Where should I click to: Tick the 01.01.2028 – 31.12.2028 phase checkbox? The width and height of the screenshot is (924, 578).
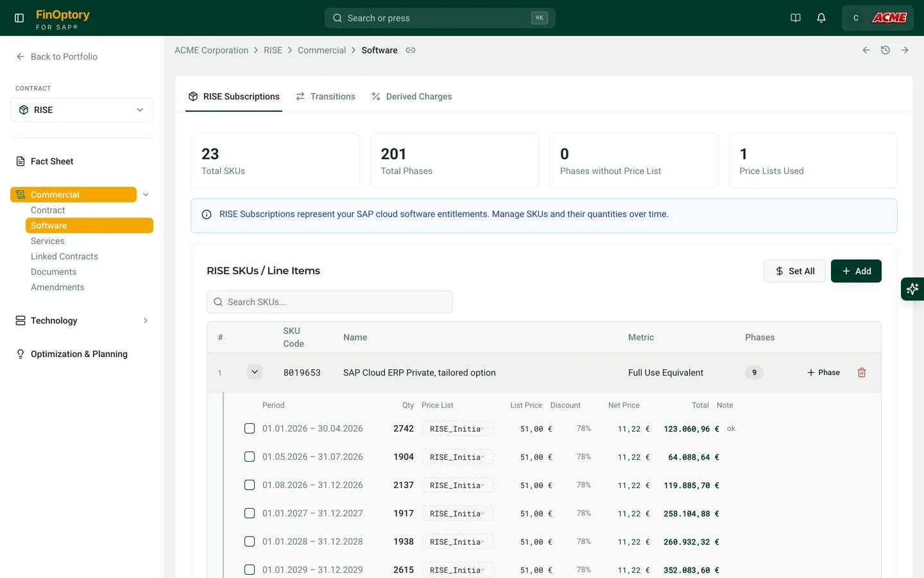tap(250, 541)
